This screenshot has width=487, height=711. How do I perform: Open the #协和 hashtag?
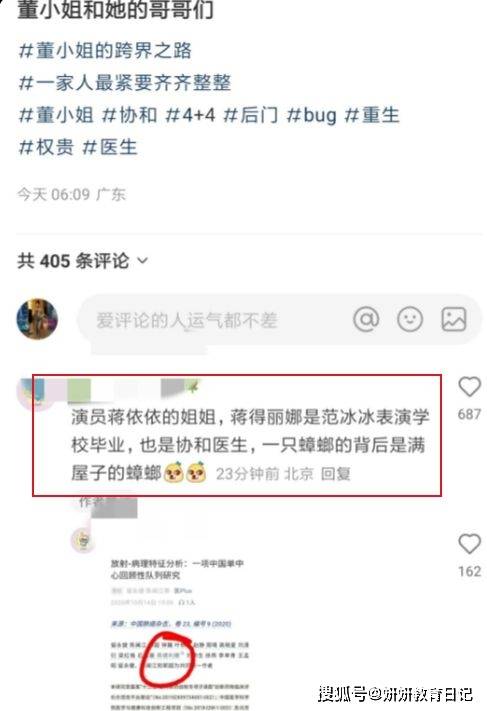click(130, 115)
